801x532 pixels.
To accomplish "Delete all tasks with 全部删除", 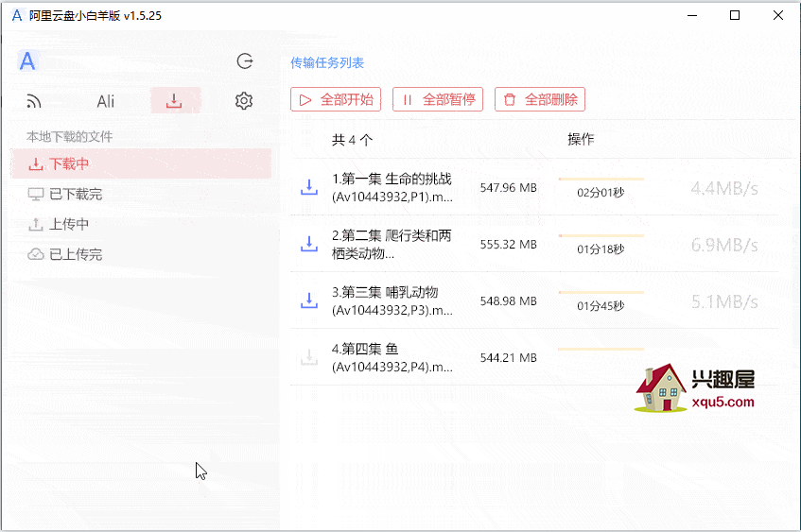I will coord(540,99).
